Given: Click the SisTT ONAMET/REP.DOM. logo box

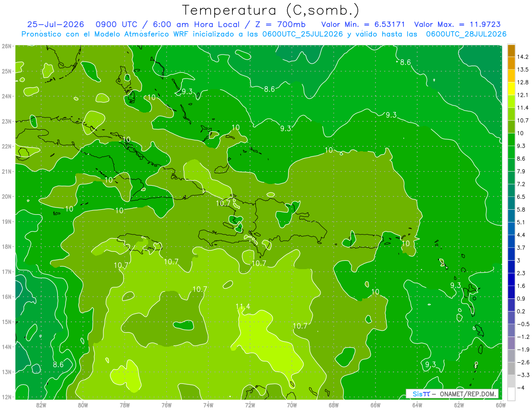Looking at the screenshot, I should [452, 394].
